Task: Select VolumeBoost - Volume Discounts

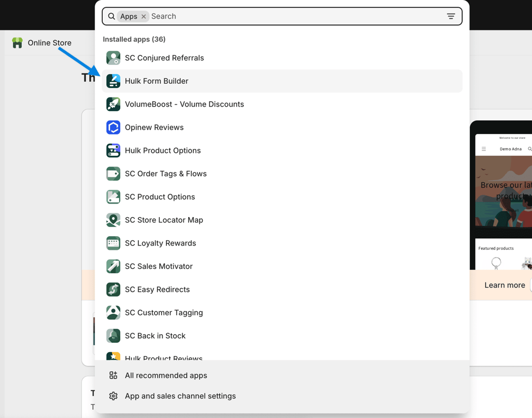Action: coord(282,104)
